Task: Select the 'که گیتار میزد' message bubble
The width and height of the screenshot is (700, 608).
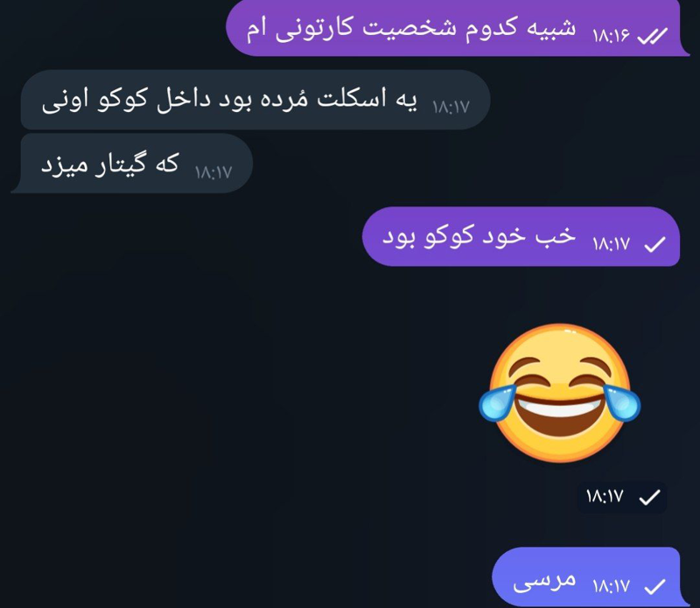Action: [x=132, y=164]
